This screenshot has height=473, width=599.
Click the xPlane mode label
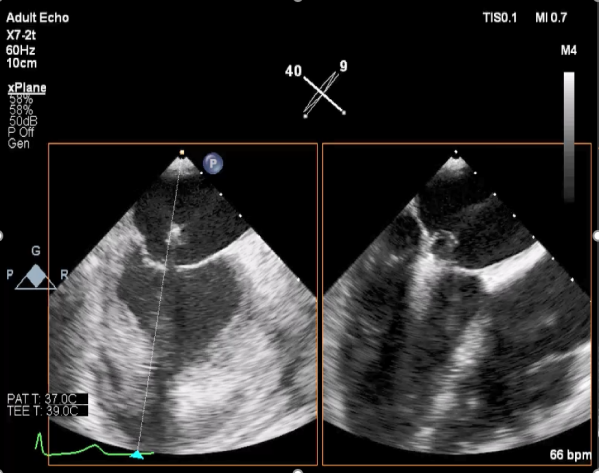pyautogui.click(x=27, y=88)
